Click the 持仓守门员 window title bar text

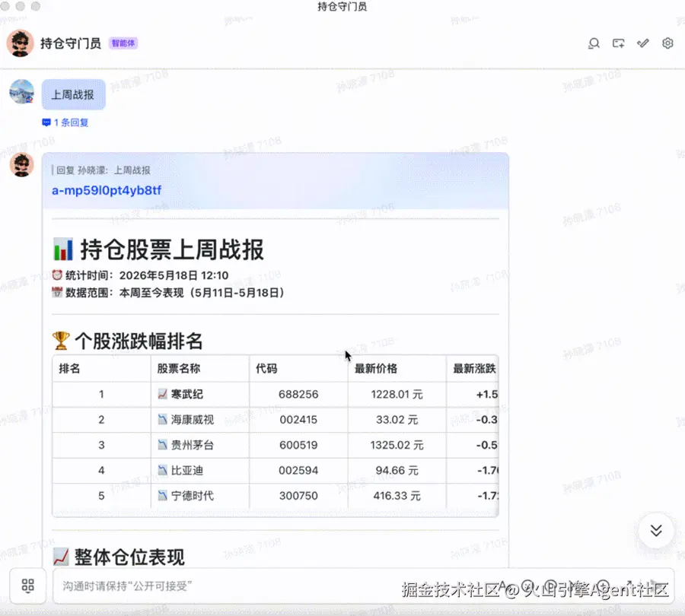342,7
